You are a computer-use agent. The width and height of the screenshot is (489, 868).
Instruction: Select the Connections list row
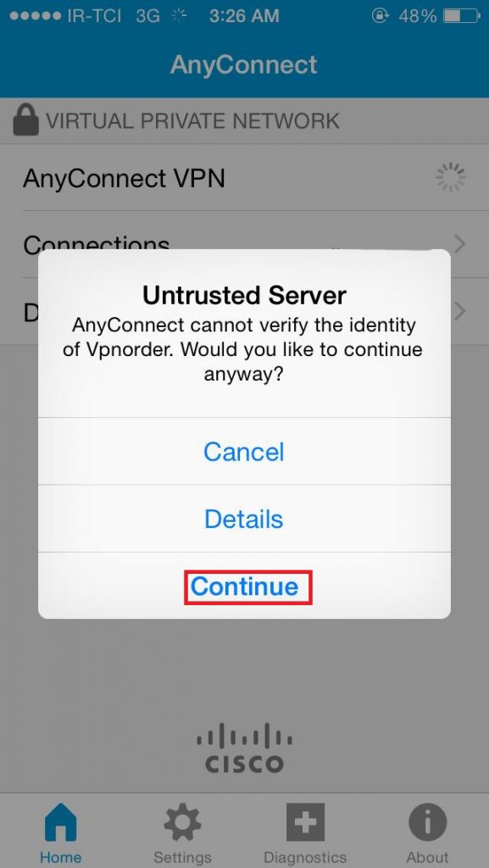[244, 244]
